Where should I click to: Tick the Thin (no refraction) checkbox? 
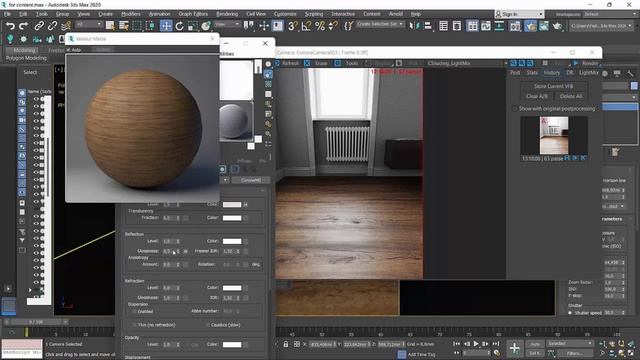[x=134, y=325]
